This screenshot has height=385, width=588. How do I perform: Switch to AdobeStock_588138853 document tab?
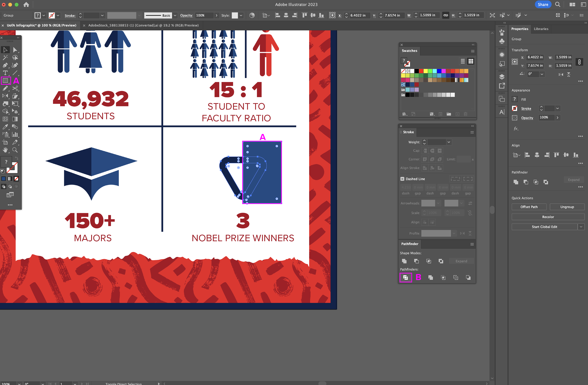[143, 25]
